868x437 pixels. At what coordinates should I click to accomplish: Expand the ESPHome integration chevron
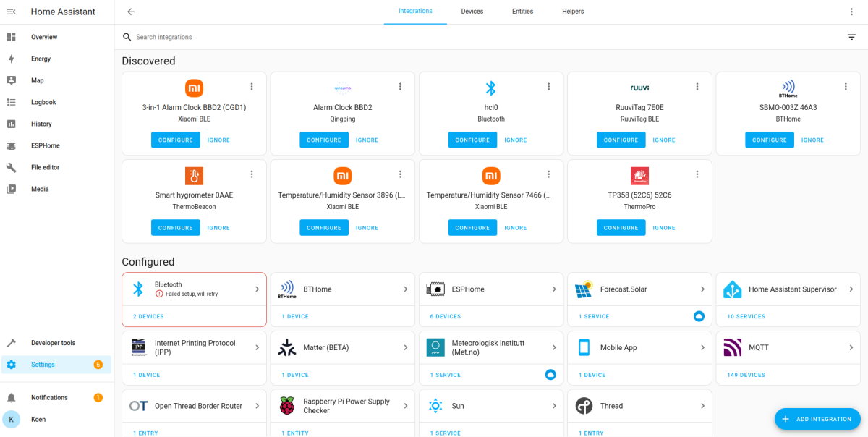(554, 289)
